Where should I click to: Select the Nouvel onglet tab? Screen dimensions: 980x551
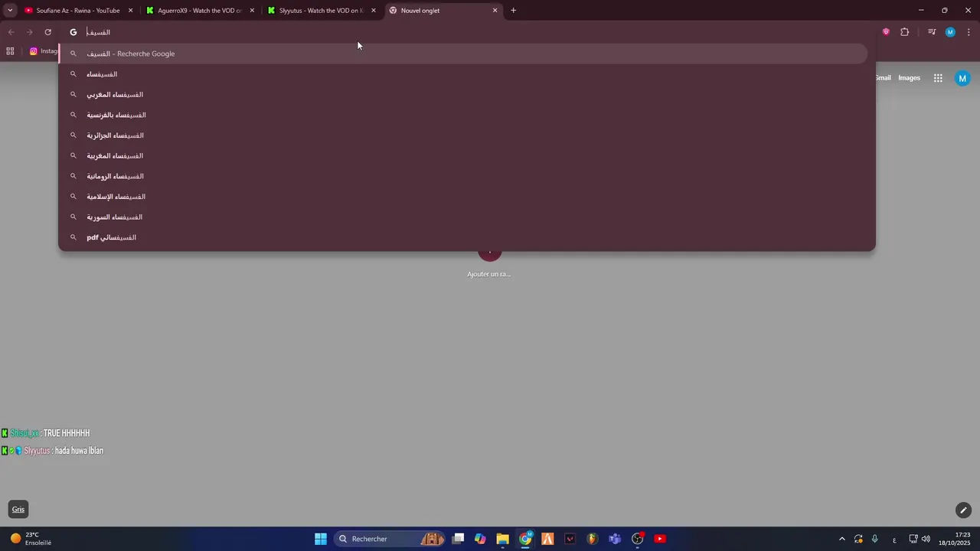(x=443, y=11)
